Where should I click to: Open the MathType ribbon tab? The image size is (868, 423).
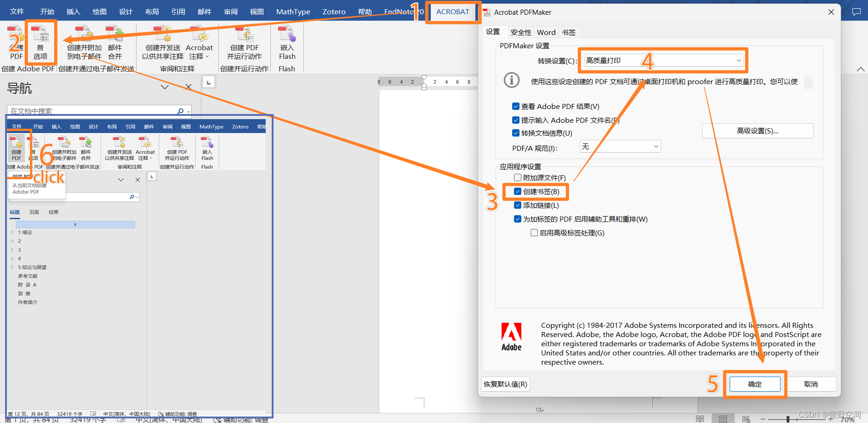(x=293, y=12)
